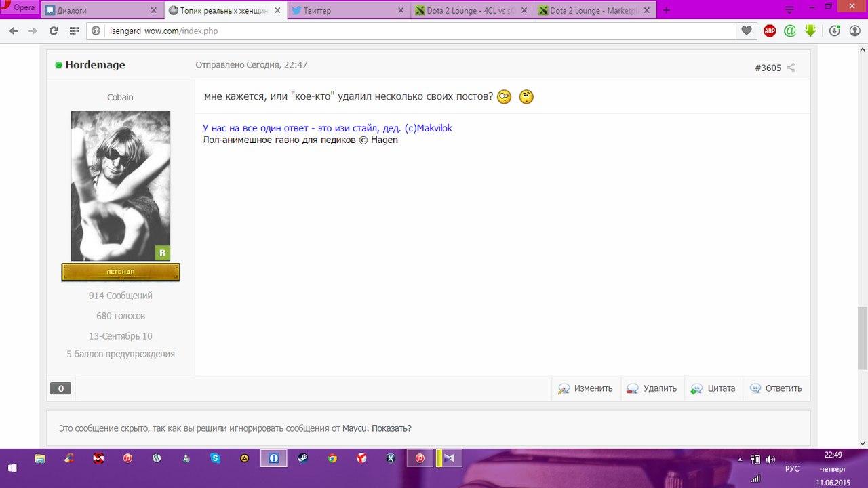Open Visual Studio from the taskbar
The height and width of the screenshot is (488, 868).
448,459
